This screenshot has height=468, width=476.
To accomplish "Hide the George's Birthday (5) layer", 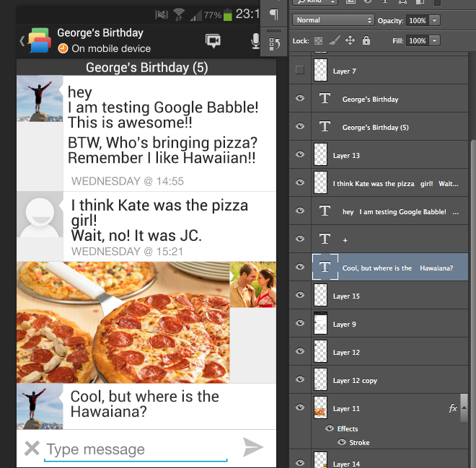I will (x=300, y=126).
